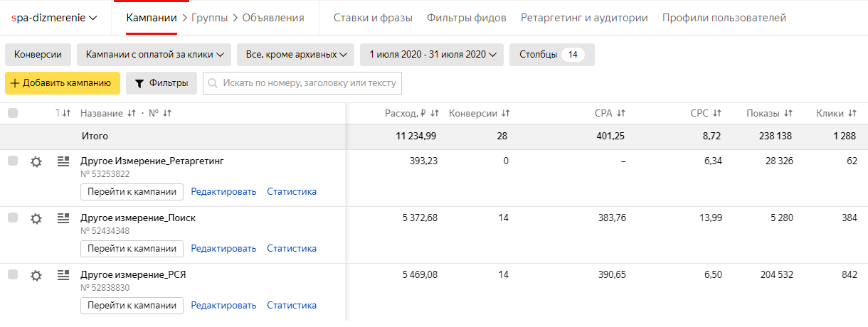The image size is (868, 327).
Task: Open Ретаргетинг и аудитории tab
Action: (x=584, y=18)
